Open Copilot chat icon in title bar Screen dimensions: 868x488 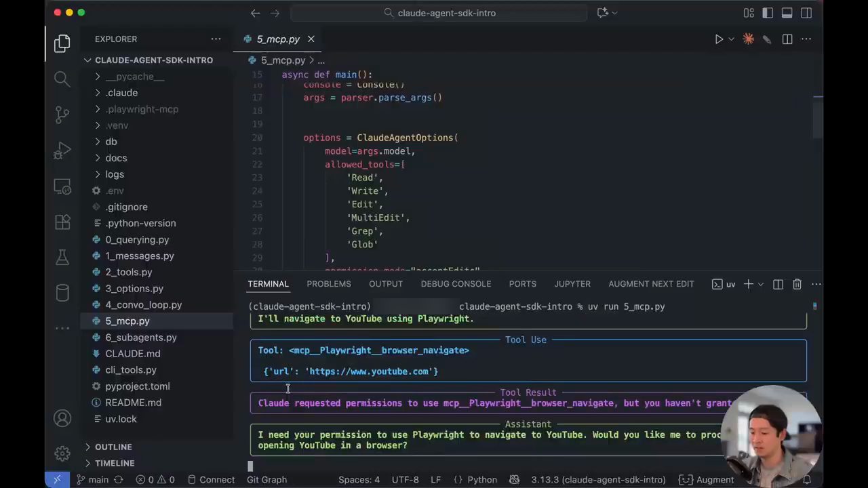pos(602,13)
